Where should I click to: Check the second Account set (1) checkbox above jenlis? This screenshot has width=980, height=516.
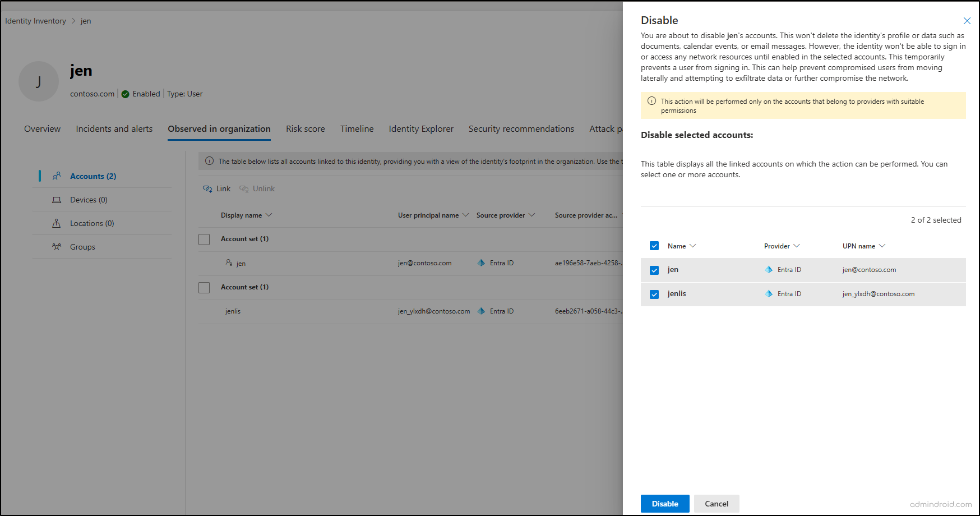tap(204, 288)
